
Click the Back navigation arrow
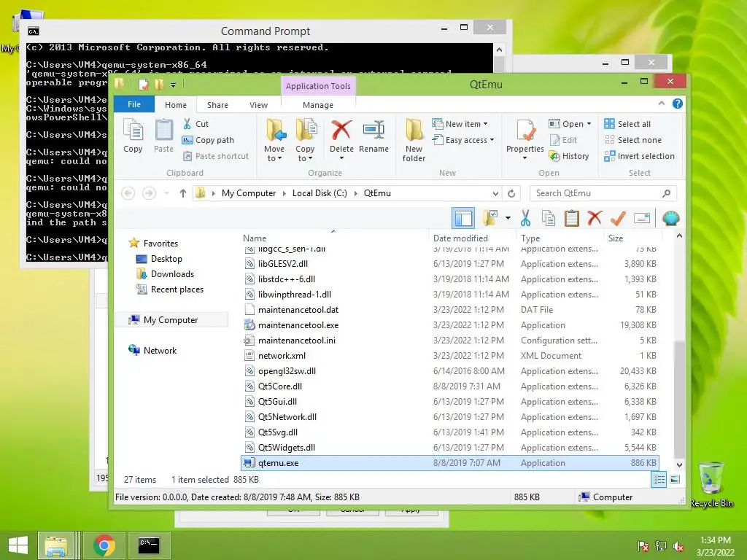tap(128, 193)
